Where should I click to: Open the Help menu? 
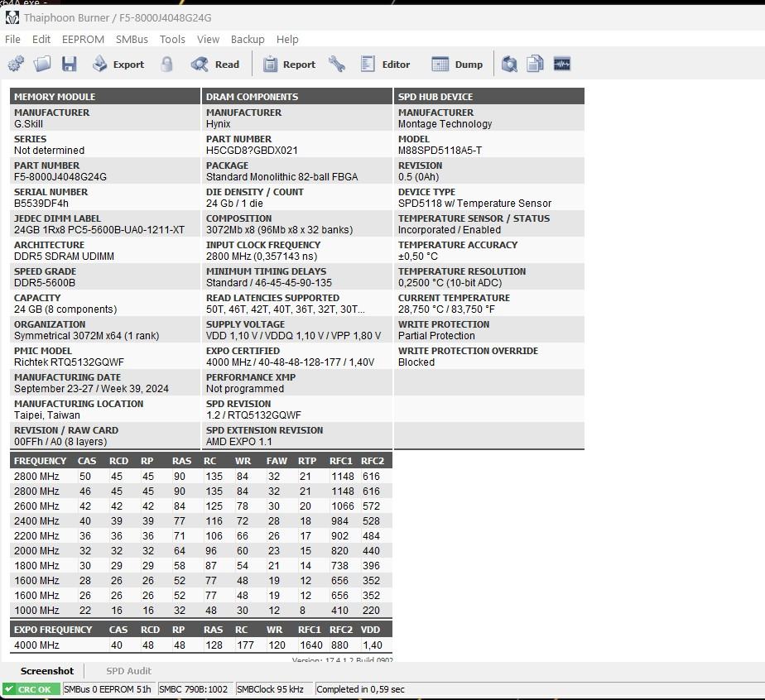coord(287,40)
